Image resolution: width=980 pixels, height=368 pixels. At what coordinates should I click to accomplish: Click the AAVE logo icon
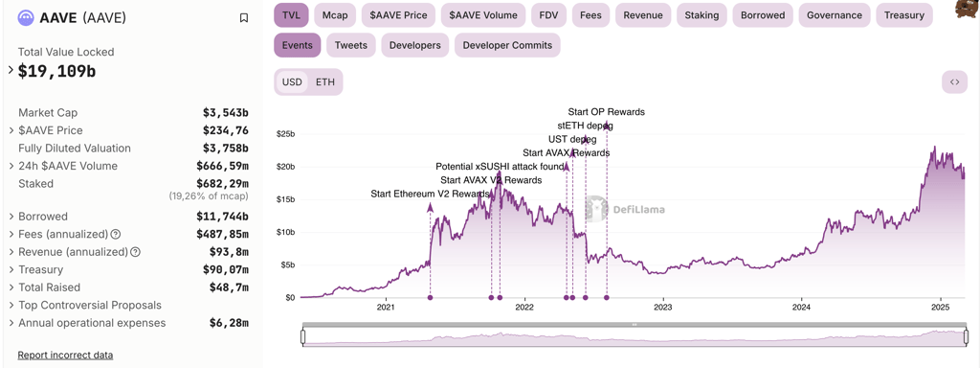click(26, 18)
